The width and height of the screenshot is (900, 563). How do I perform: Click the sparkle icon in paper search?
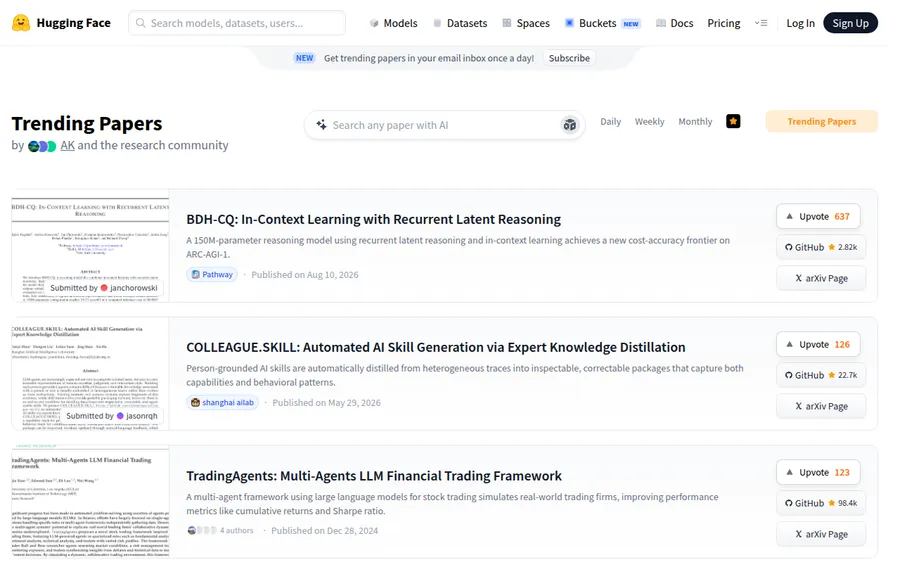pos(321,125)
